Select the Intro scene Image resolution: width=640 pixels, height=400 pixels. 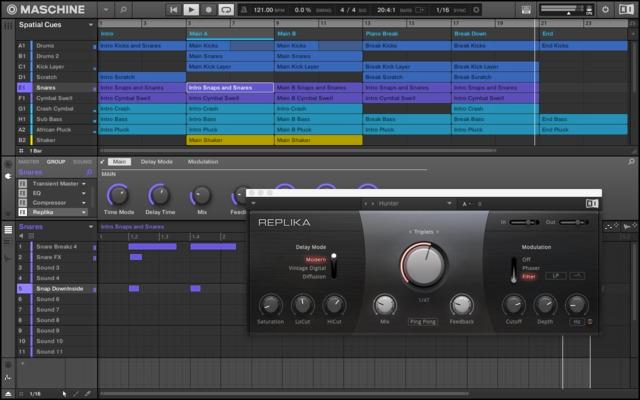[x=107, y=34]
